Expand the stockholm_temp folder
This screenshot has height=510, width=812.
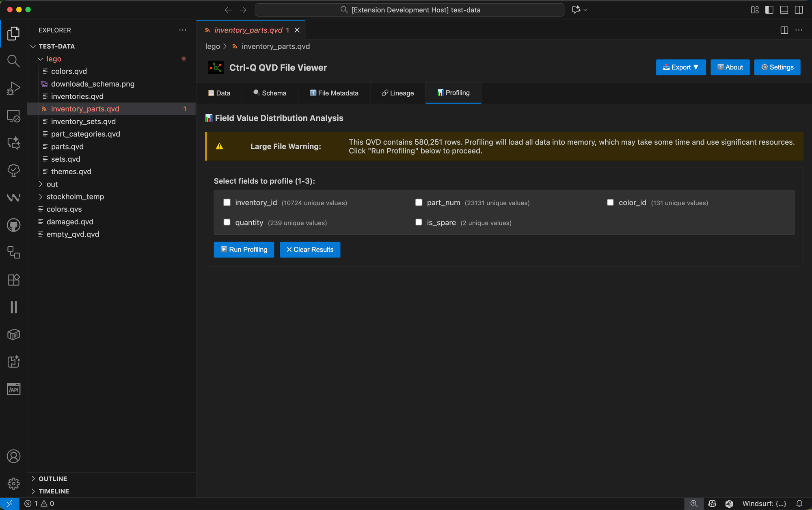(x=75, y=197)
